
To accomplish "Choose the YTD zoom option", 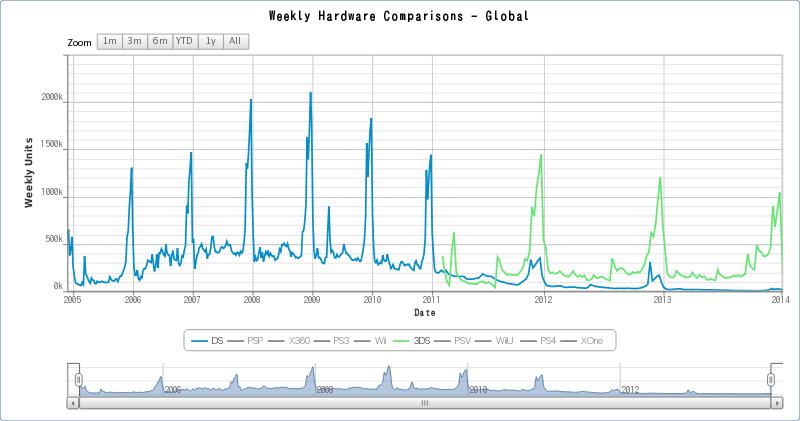I will [x=185, y=41].
